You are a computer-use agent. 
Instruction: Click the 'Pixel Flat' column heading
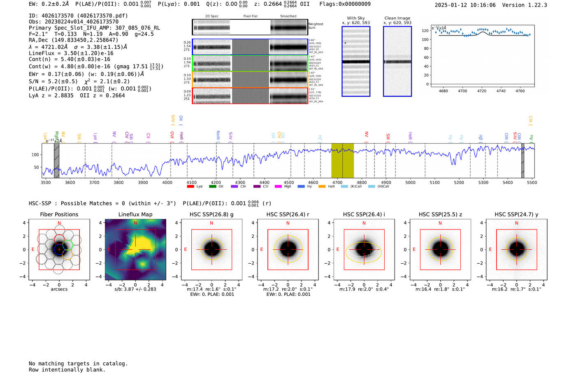(250, 16)
